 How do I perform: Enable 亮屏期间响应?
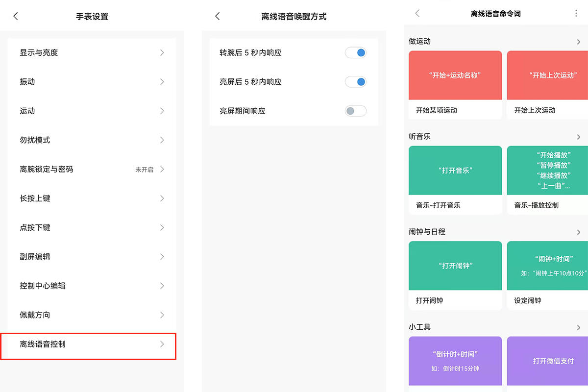tap(355, 111)
